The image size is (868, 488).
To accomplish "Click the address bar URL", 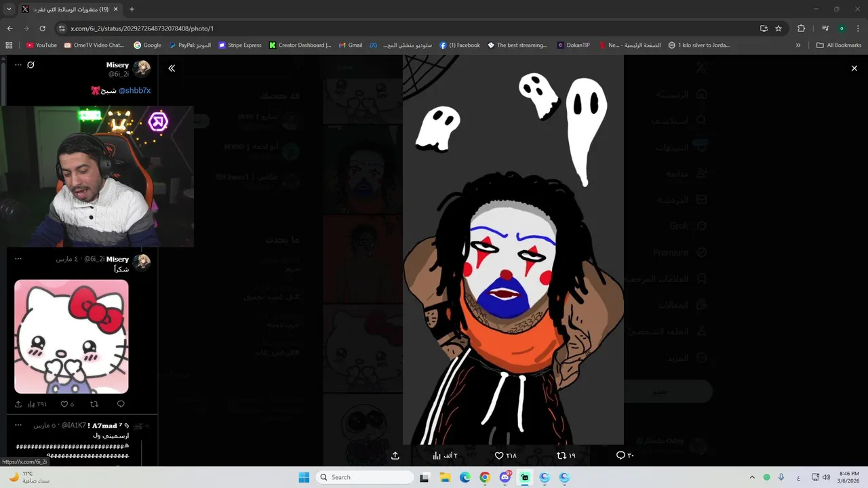I will (x=142, y=28).
